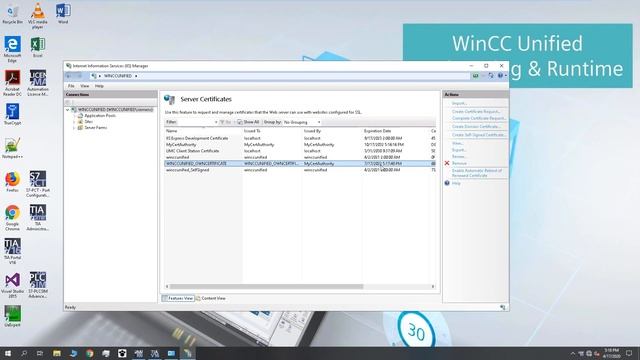Click the help icon in IIS address bar
The width and height of the screenshot is (640, 360).
[x=500, y=76]
